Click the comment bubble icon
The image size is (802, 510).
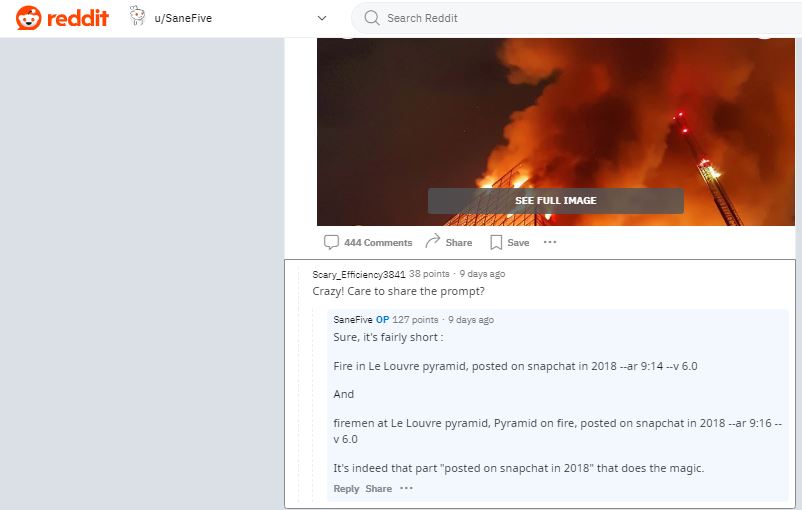coord(331,242)
